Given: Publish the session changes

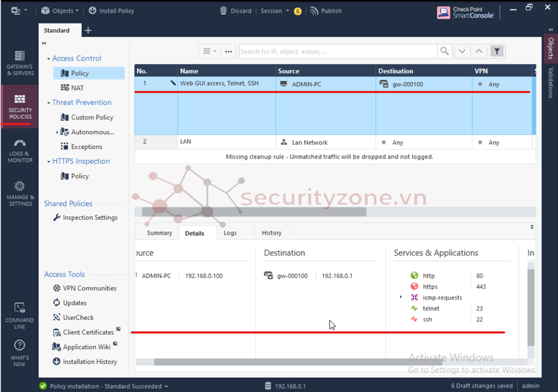Looking at the screenshot, I should tap(326, 11).
